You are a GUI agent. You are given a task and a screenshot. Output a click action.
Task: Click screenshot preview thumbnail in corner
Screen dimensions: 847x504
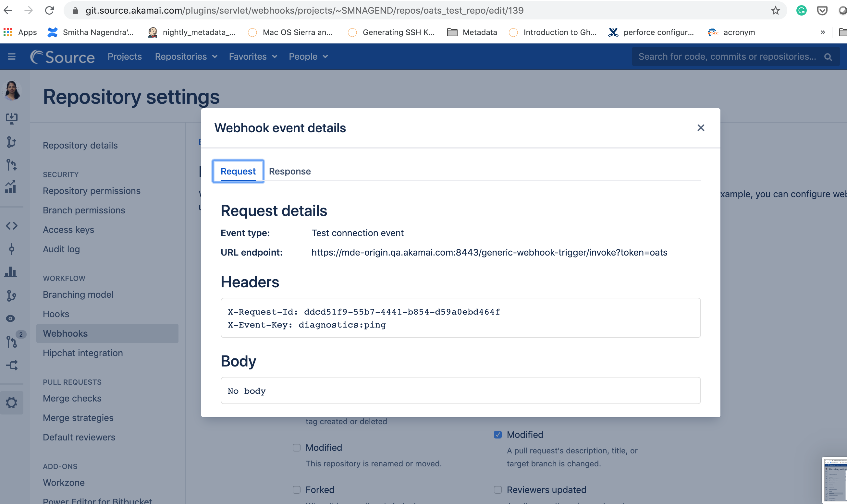pyautogui.click(x=834, y=480)
